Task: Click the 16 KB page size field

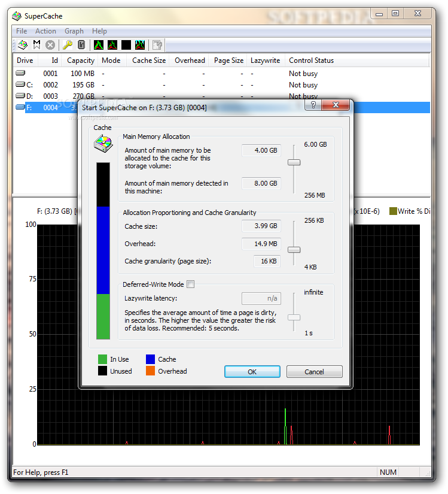Action: (x=267, y=261)
